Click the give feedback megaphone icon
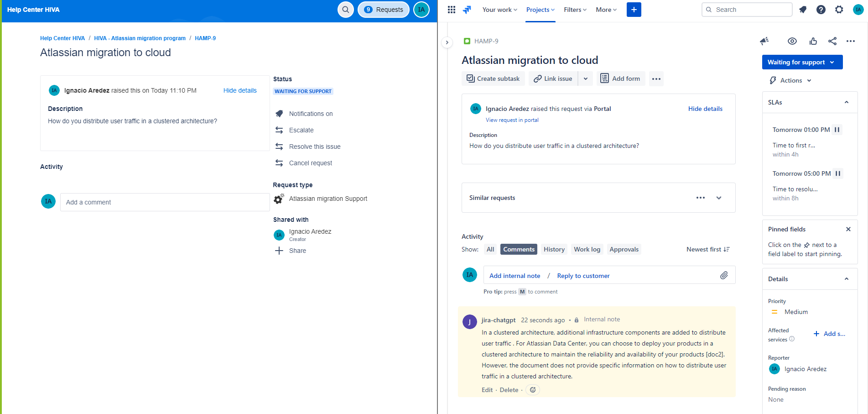The width and height of the screenshot is (868, 414). coord(764,41)
